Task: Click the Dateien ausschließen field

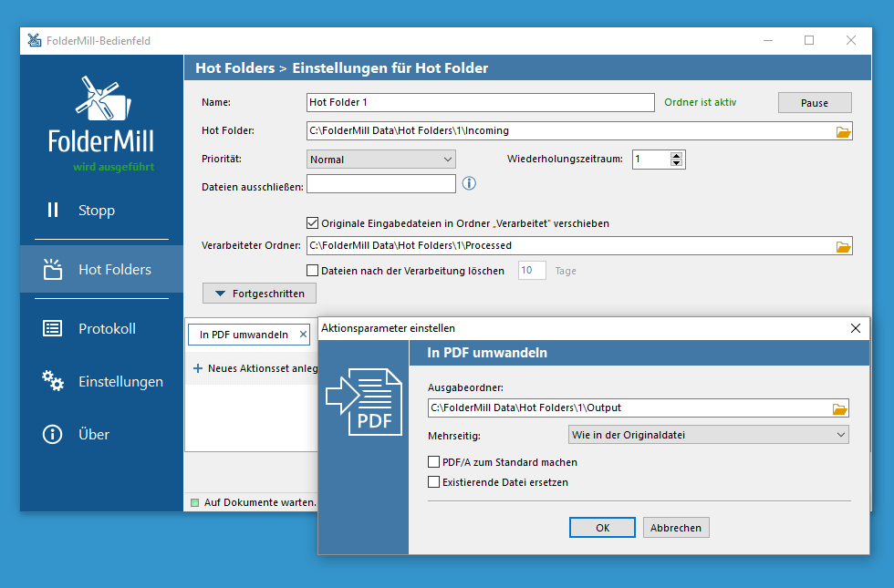Action: [381, 183]
